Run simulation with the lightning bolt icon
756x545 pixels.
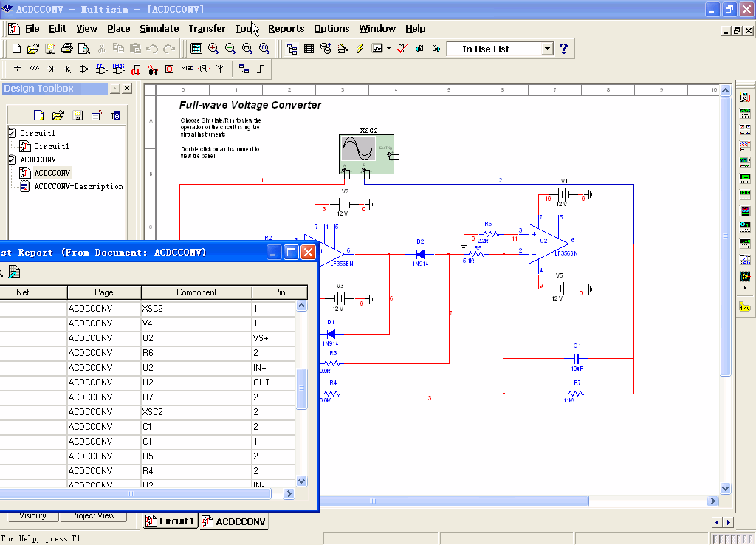click(360, 49)
